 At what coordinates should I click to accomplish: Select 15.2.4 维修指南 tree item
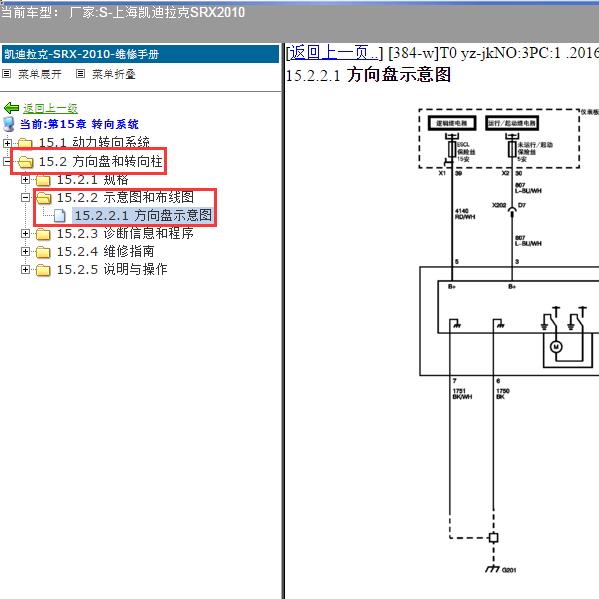click(105, 251)
